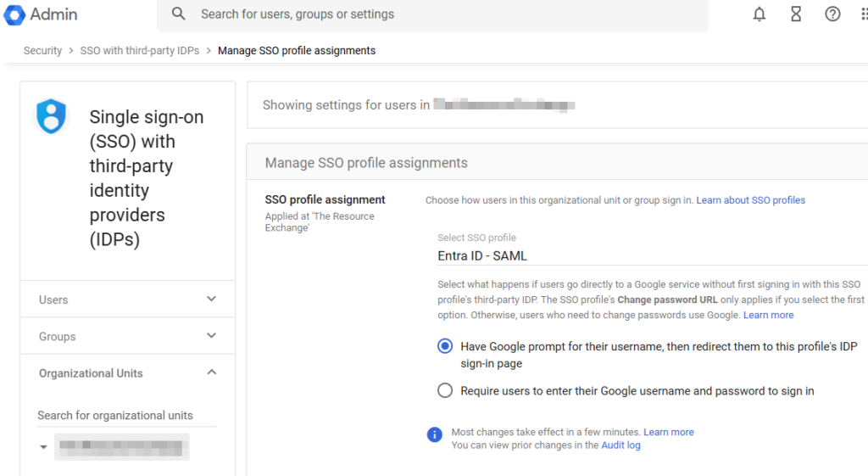
Task: Open 'Learn about SSO profiles' link
Action: tap(750, 200)
